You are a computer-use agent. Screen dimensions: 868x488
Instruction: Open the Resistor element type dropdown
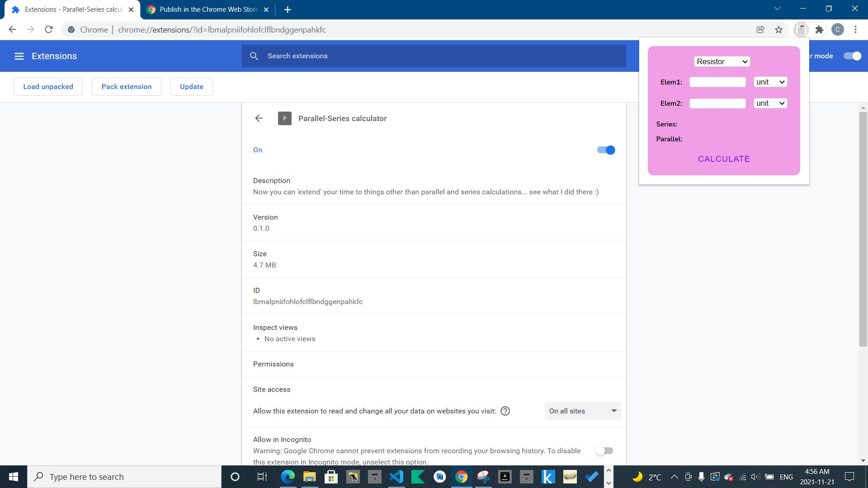pos(722,61)
